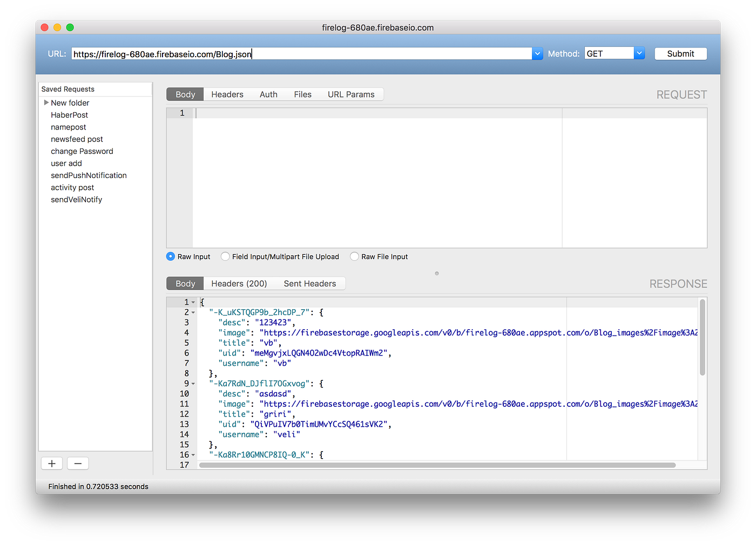756x545 pixels.
Task: Click the "meMgvjxLQGN4O2wDc4VtopRAIWm2" uid value
Action: click(x=319, y=353)
